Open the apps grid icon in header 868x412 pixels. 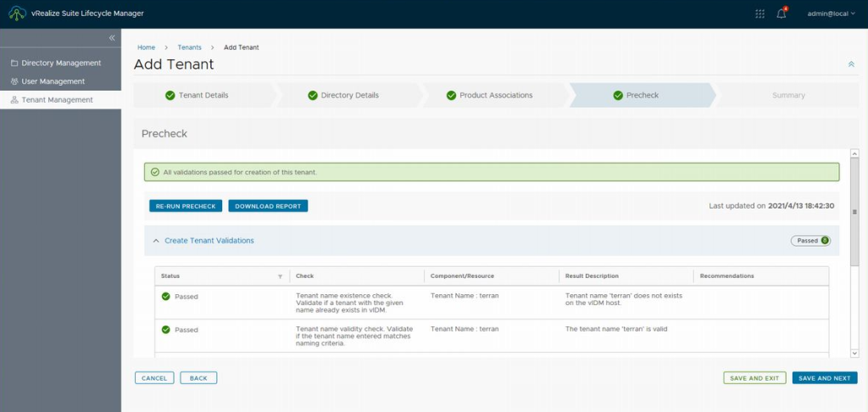[760, 14]
